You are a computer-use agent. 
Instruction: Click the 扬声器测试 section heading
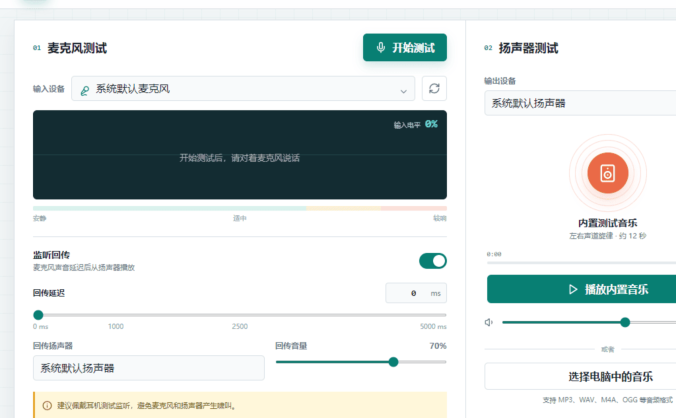(x=529, y=48)
